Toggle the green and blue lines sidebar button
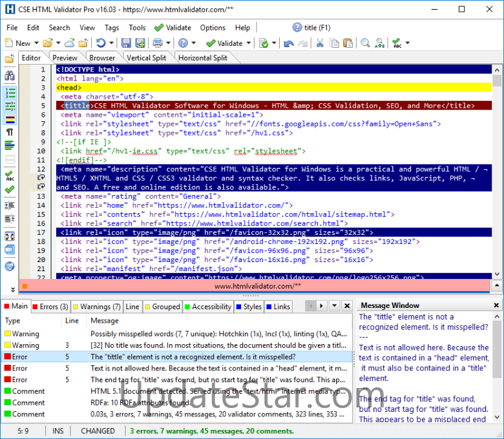 [x=10, y=145]
